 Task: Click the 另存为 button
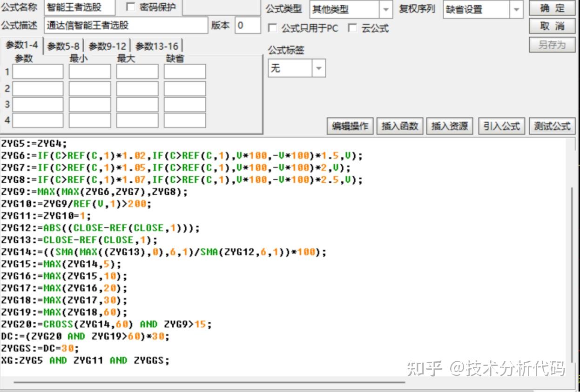pyautogui.click(x=552, y=45)
